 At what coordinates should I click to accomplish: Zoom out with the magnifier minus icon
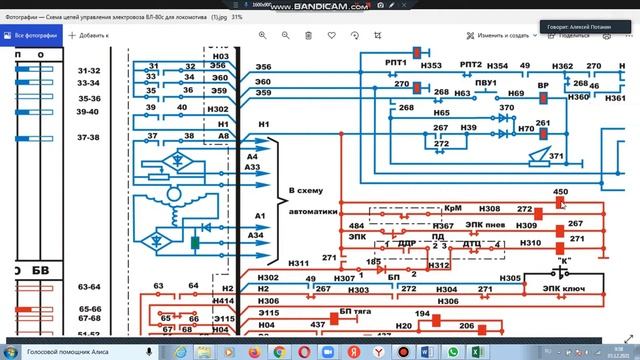[285, 36]
